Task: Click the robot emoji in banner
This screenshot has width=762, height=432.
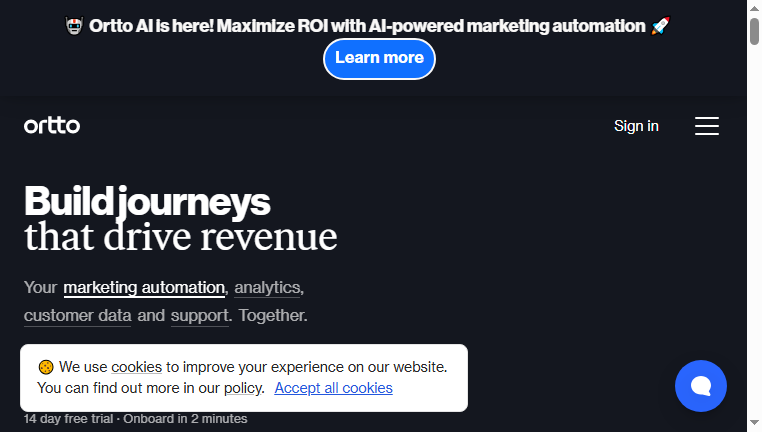Action: pos(74,26)
